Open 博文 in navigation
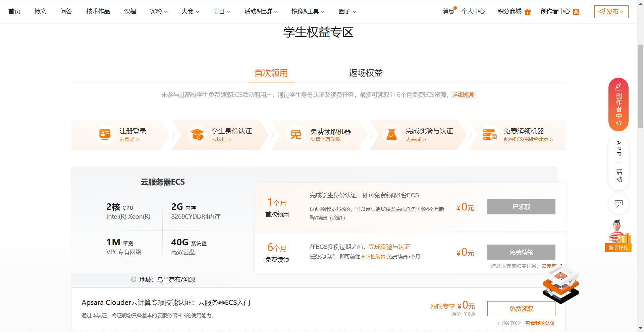 (40, 11)
